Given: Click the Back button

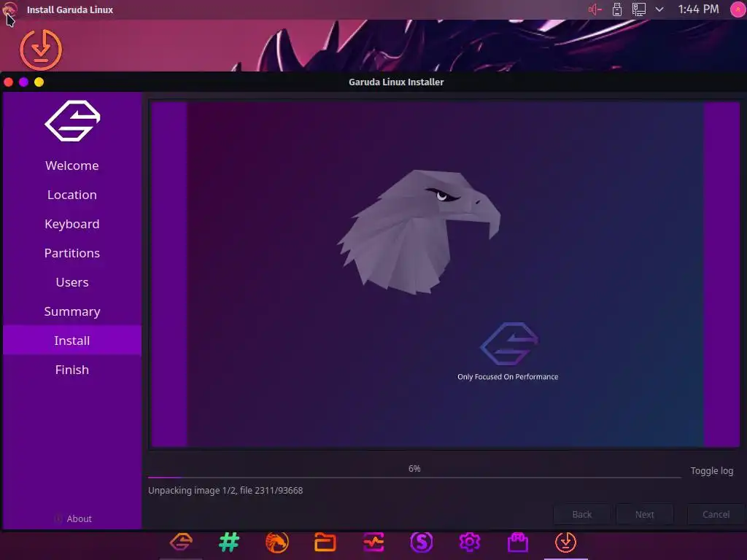Looking at the screenshot, I should click(x=581, y=514).
